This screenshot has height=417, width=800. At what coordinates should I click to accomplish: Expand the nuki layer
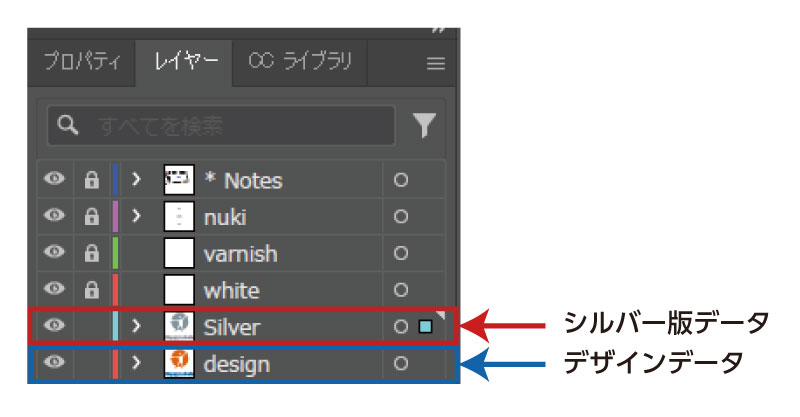click(136, 216)
